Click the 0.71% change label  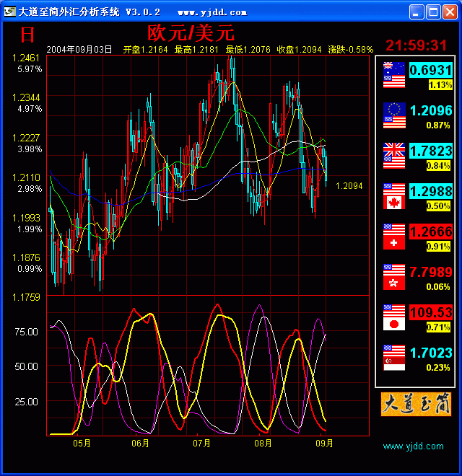(438, 327)
